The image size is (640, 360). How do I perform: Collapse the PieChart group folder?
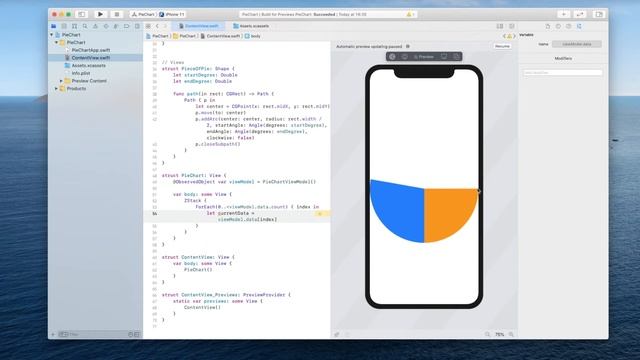tap(57, 42)
